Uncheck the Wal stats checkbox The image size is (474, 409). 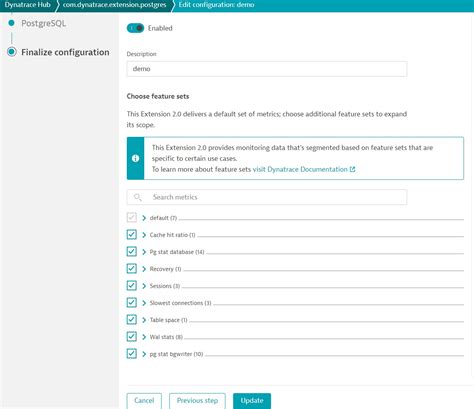click(132, 336)
